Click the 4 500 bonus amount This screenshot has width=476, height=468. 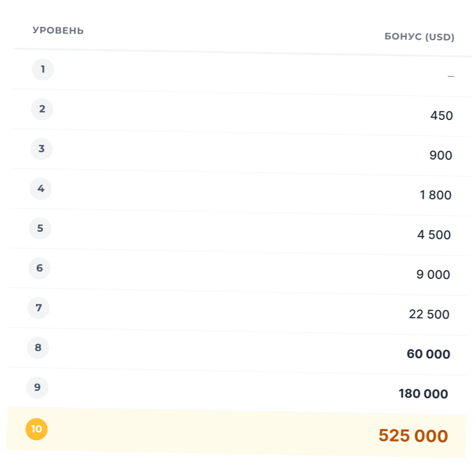pyautogui.click(x=434, y=235)
